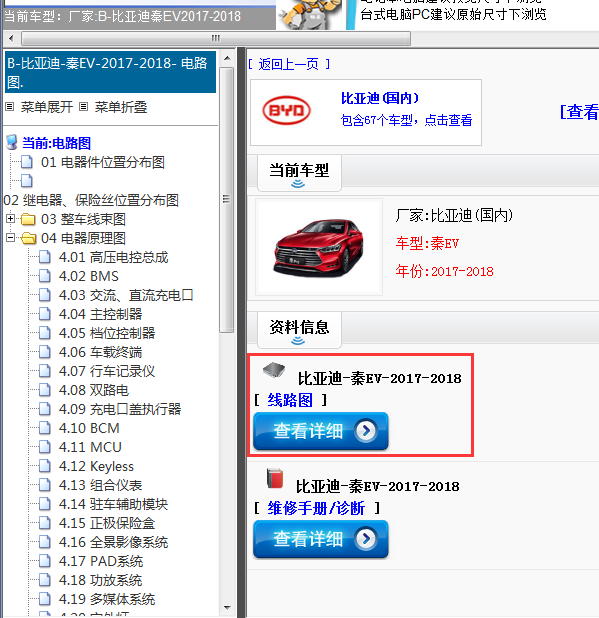Select 02 继电器、保险丝位置分布图 item
Image resolution: width=599 pixels, height=618 pixels.
click(91, 200)
